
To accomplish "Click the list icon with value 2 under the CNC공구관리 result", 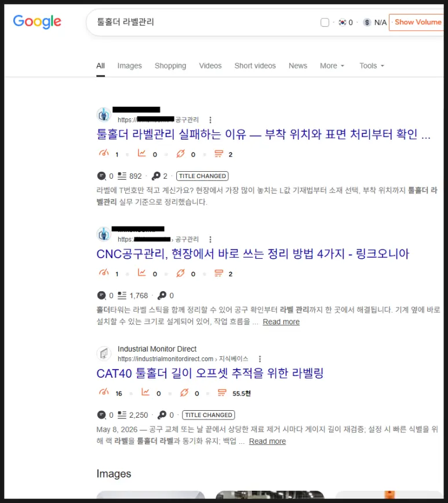I will tap(218, 273).
